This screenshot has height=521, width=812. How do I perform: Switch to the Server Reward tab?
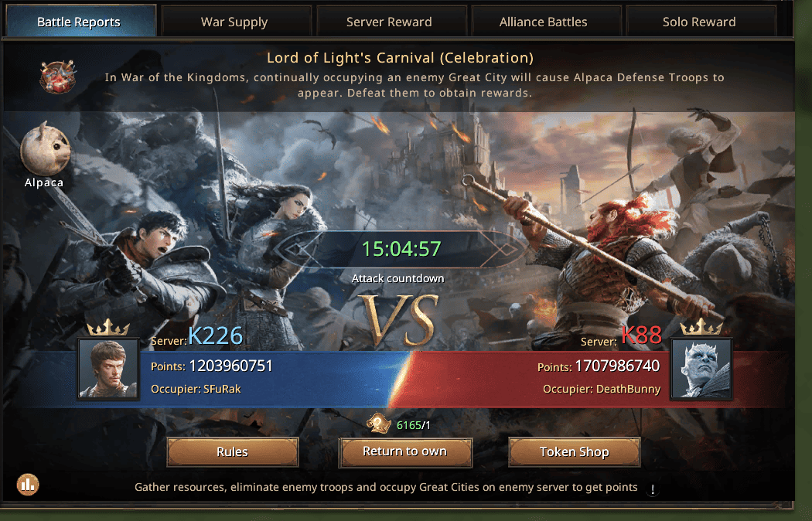tap(389, 22)
